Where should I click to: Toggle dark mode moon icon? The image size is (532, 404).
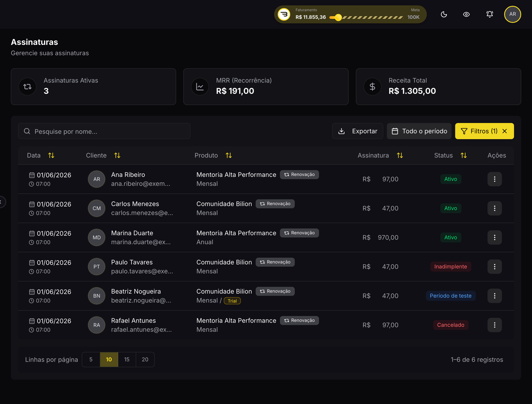pyautogui.click(x=444, y=14)
